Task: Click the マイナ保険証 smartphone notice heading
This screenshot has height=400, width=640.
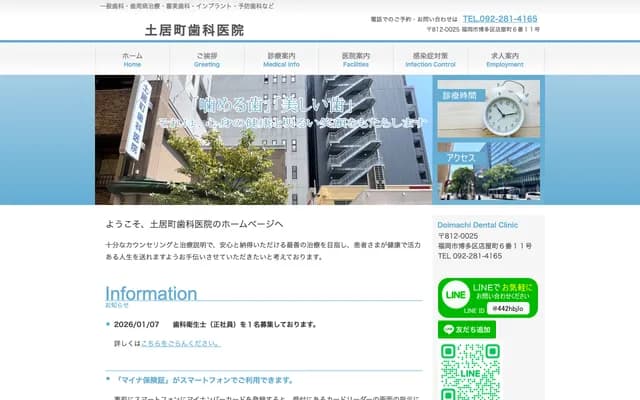Action: coord(205,380)
